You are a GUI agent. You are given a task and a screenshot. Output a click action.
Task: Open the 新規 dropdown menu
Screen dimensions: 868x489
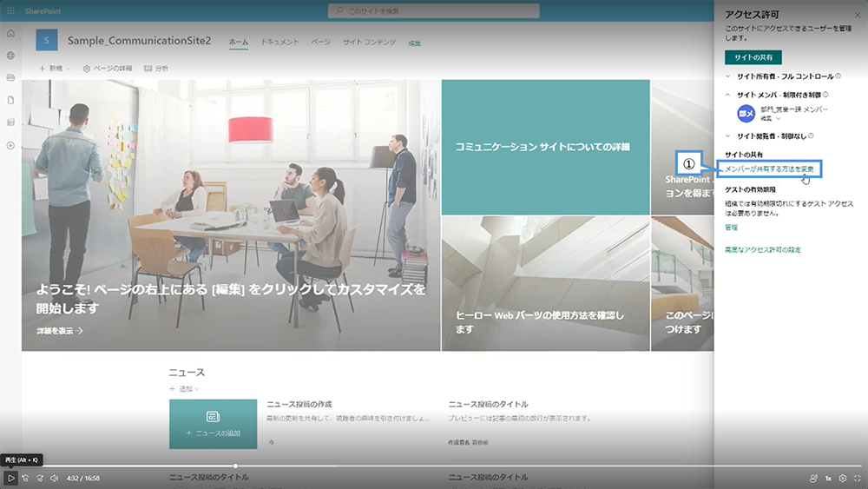click(x=55, y=69)
